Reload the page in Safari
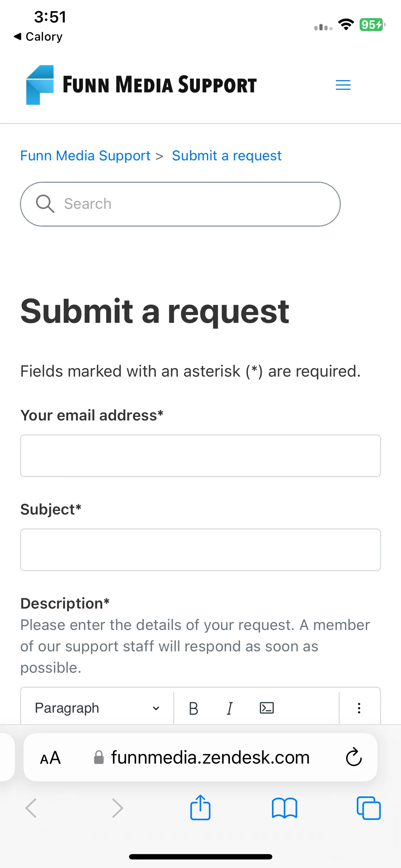This screenshot has height=868, width=401. [354, 757]
